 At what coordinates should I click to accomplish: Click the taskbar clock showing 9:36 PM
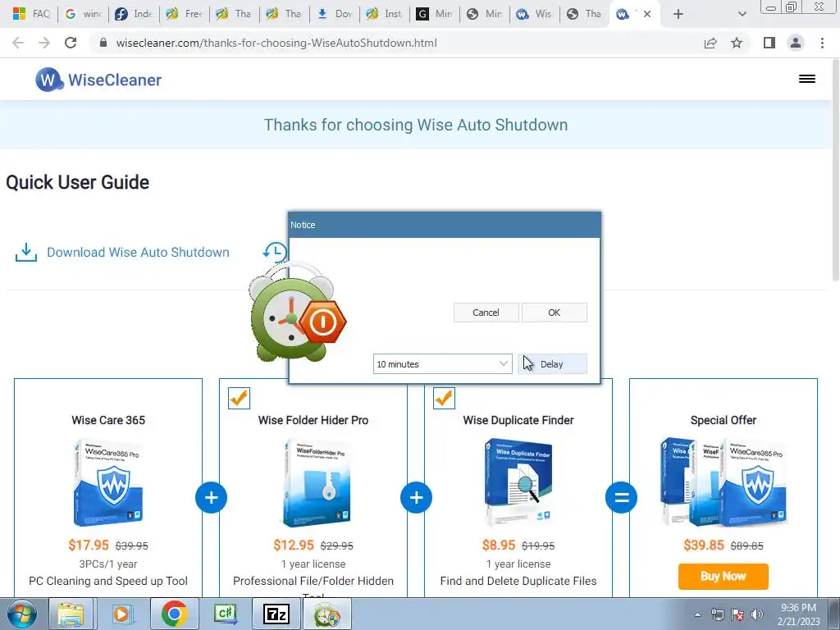click(798, 614)
